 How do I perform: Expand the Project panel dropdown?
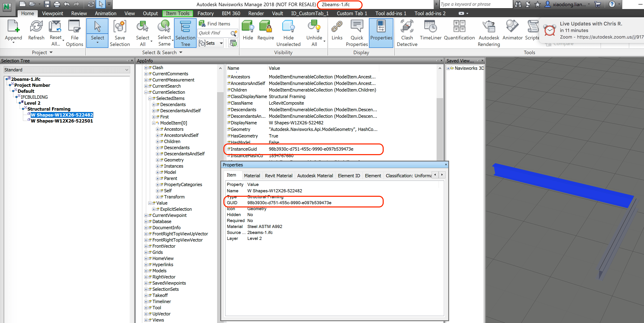point(51,52)
